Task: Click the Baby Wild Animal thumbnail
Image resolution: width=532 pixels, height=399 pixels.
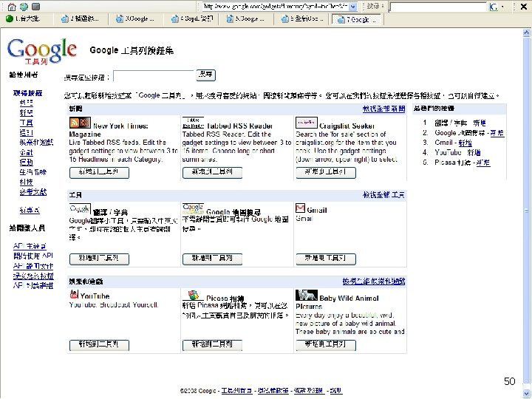Action: 307,295
